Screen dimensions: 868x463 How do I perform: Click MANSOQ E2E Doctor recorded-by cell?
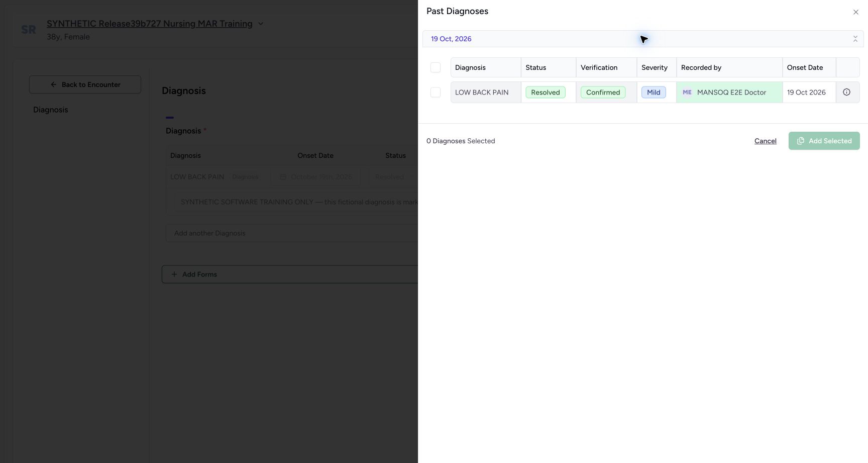[729, 92]
